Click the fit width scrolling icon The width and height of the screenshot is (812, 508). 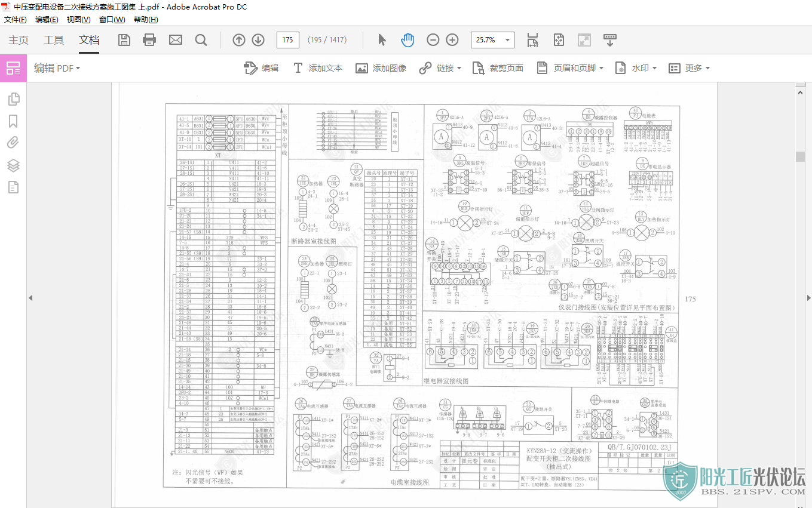[x=533, y=40]
